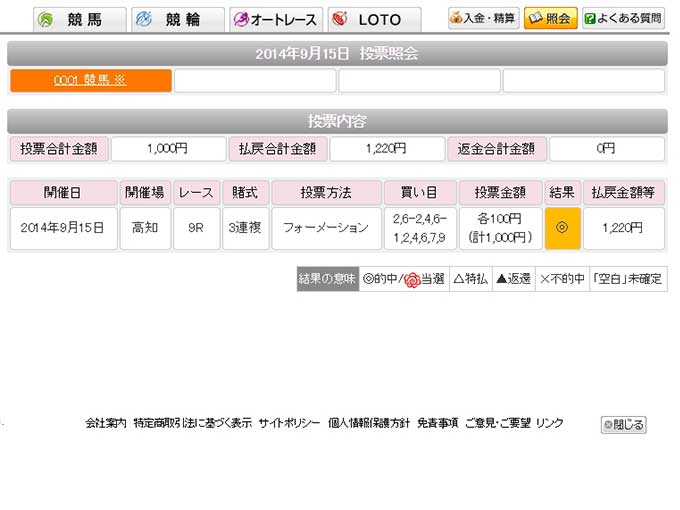The image size is (680, 510).
Task: Click the 投票方法 column header
Action: [326, 192]
